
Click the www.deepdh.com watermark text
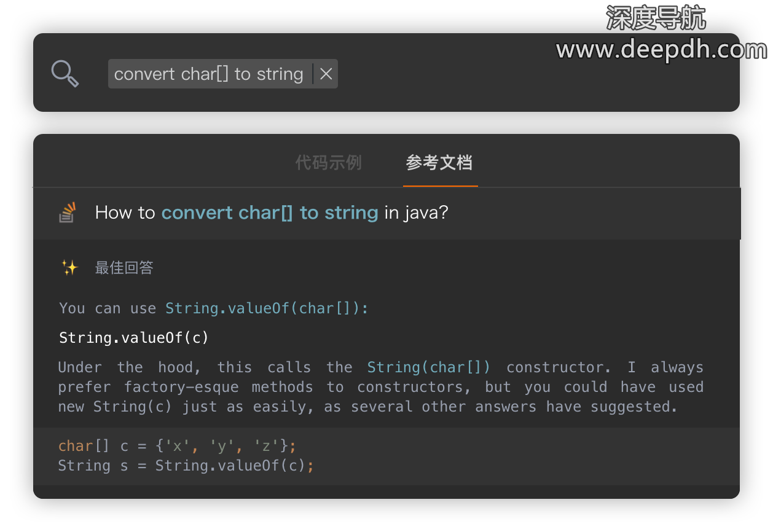coord(662,49)
